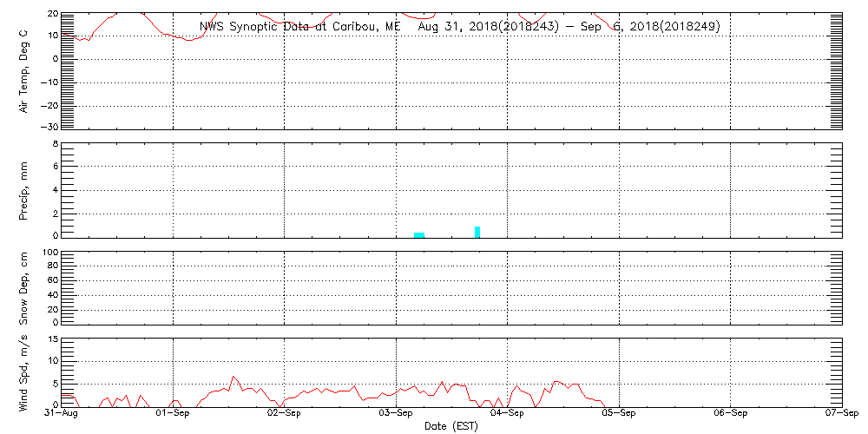Viewport: 868px width, 434px height.
Task: Select the 04-Sep date tick label
Action: tap(507, 415)
